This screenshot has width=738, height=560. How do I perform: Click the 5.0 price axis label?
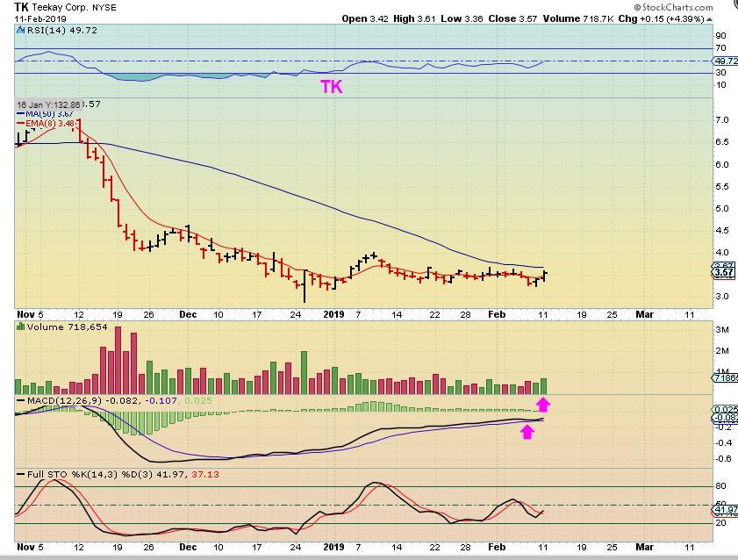722,209
